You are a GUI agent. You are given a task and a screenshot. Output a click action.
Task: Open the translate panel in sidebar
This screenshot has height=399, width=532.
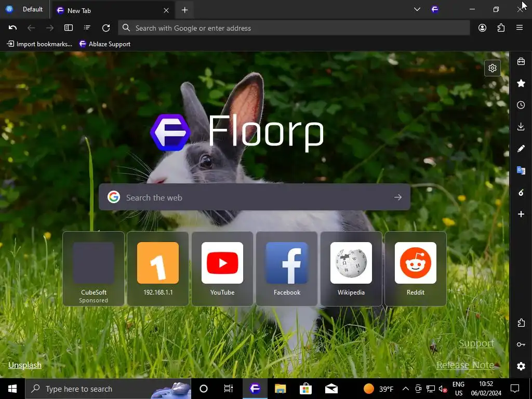(521, 170)
